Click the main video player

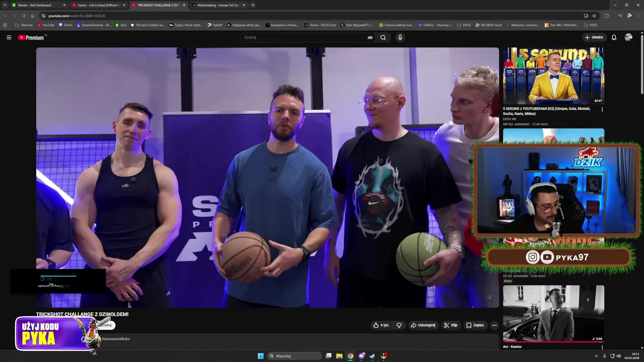click(268, 177)
